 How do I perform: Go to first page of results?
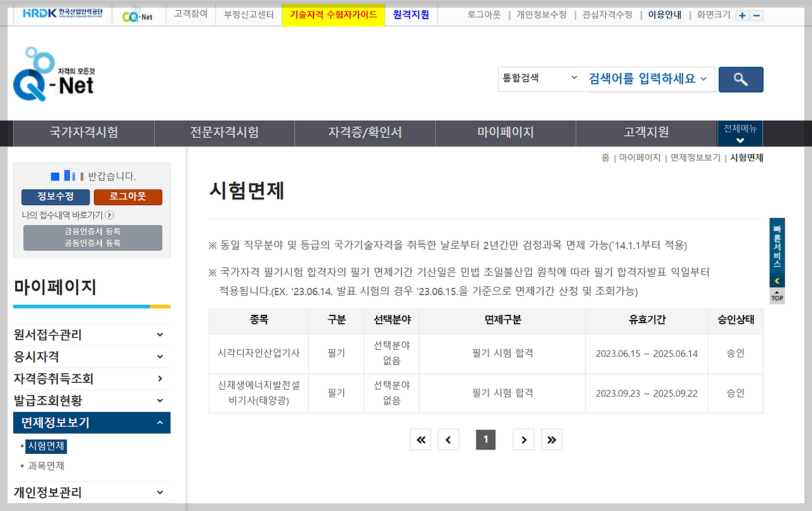click(x=421, y=439)
